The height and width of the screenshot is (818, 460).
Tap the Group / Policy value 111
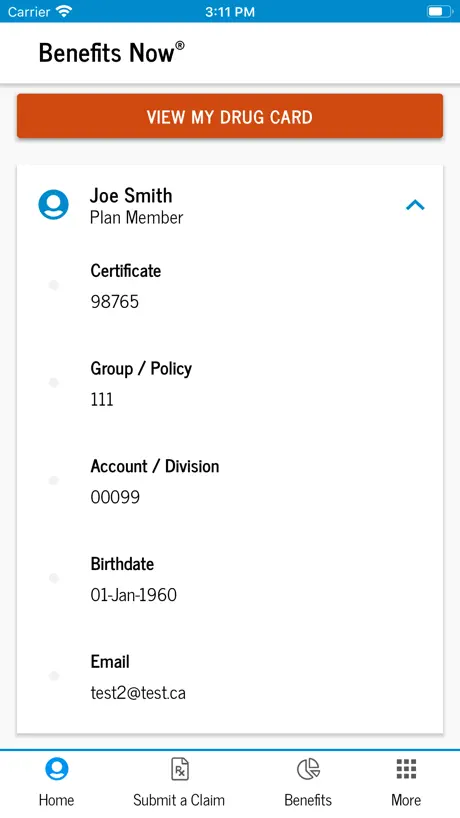pos(102,400)
